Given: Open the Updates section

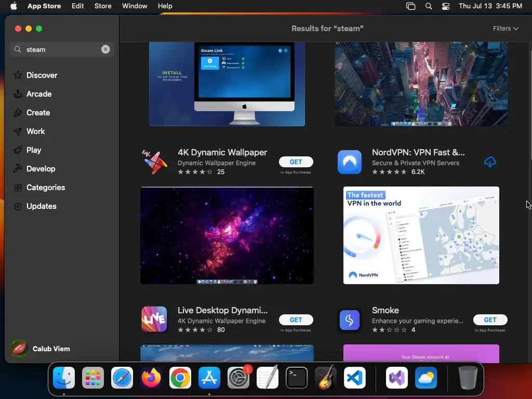Looking at the screenshot, I should [35, 206].
